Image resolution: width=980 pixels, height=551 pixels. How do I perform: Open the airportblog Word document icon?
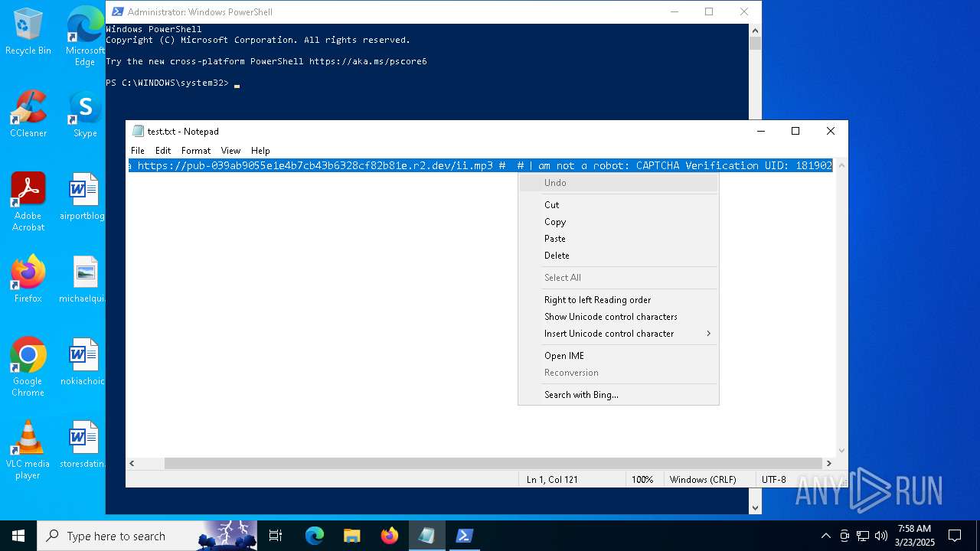pos(84,197)
